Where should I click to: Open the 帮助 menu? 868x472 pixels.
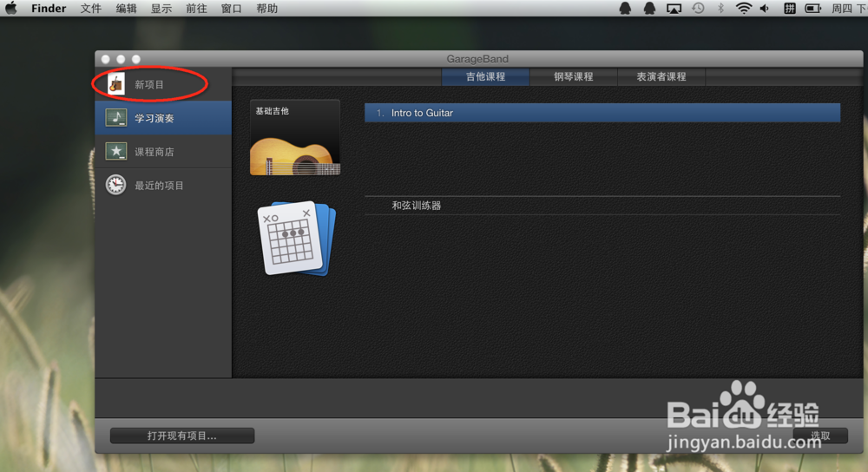[266, 9]
